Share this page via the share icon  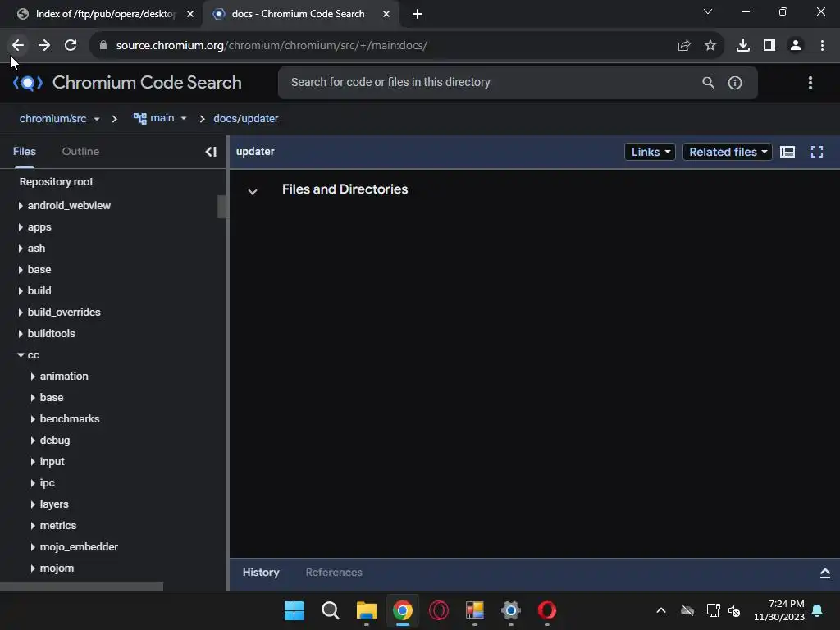click(683, 46)
